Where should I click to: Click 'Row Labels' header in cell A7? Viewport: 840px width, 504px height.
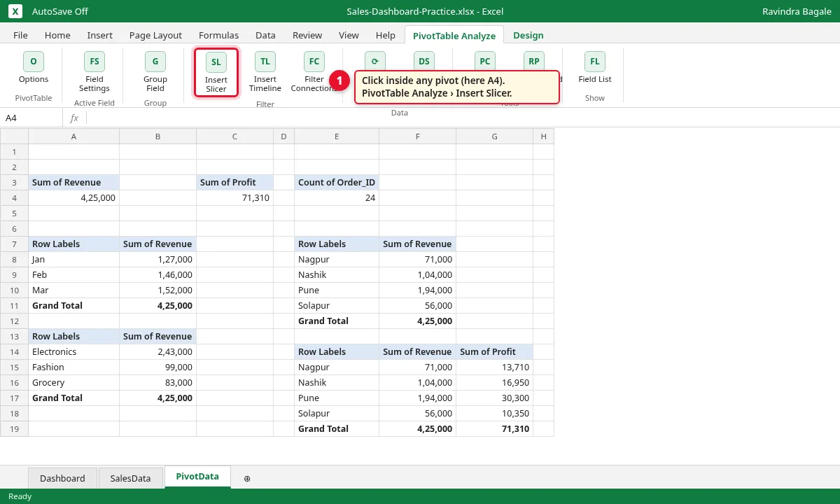74,244
